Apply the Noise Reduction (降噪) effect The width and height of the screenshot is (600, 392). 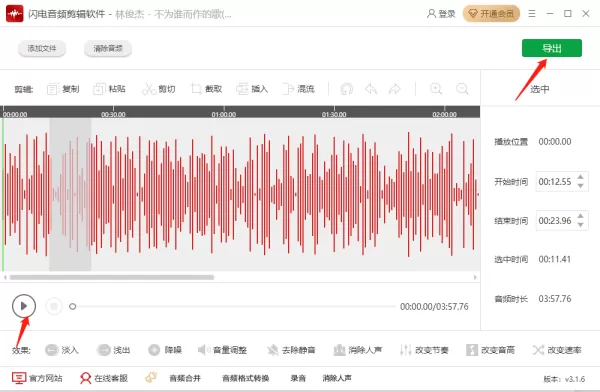[165, 350]
